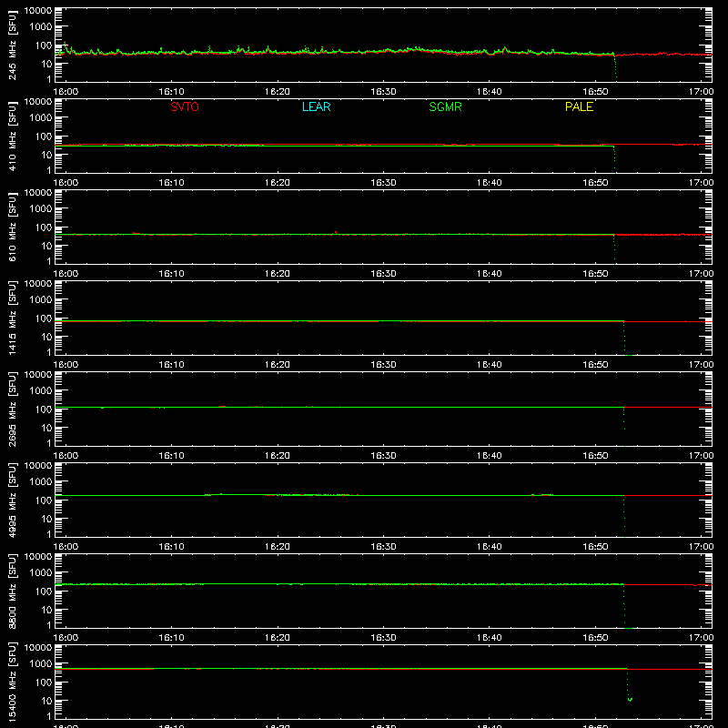The image size is (728, 728).
Task: Click the 1000 tick value on 410 MHz axis
Action: [41, 118]
